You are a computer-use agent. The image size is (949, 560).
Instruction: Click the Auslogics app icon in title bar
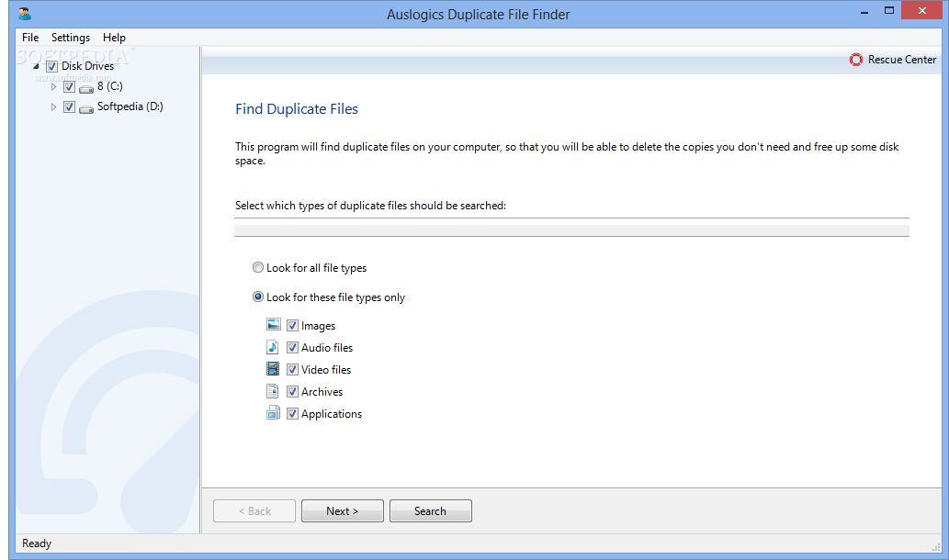[x=25, y=13]
